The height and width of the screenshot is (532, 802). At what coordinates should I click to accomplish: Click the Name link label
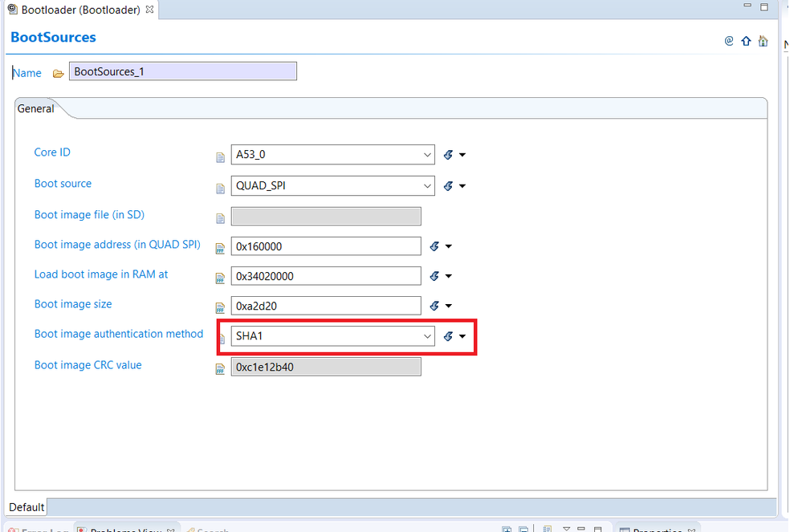tap(27, 73)
